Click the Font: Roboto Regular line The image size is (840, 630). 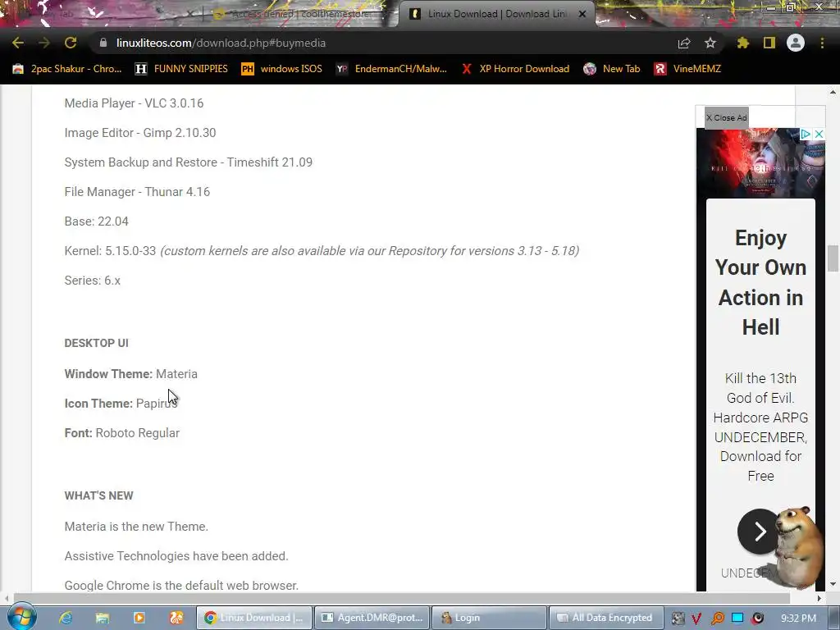point(122,433)
